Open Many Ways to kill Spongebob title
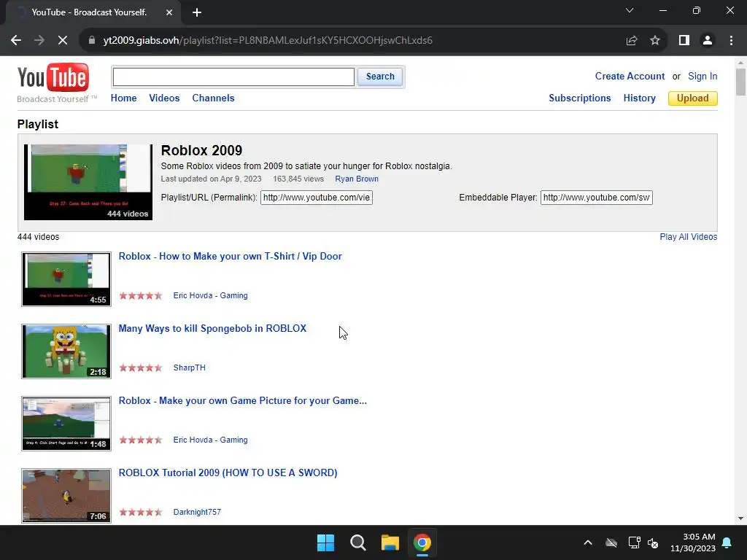747x560 pixels. (212, 329)
